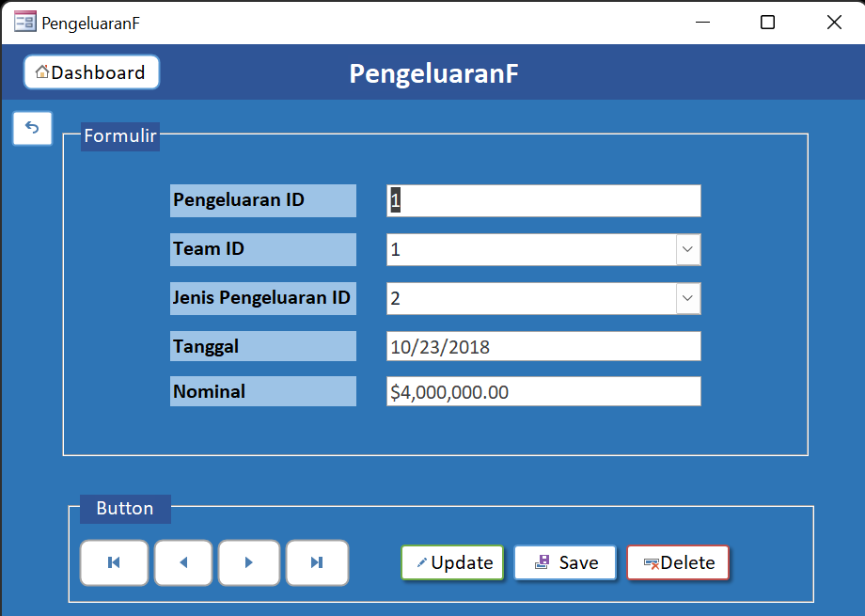This screenshot has width=865, height=616.
Task: Open the Team ID dropdown list
Action: point(687,249)
